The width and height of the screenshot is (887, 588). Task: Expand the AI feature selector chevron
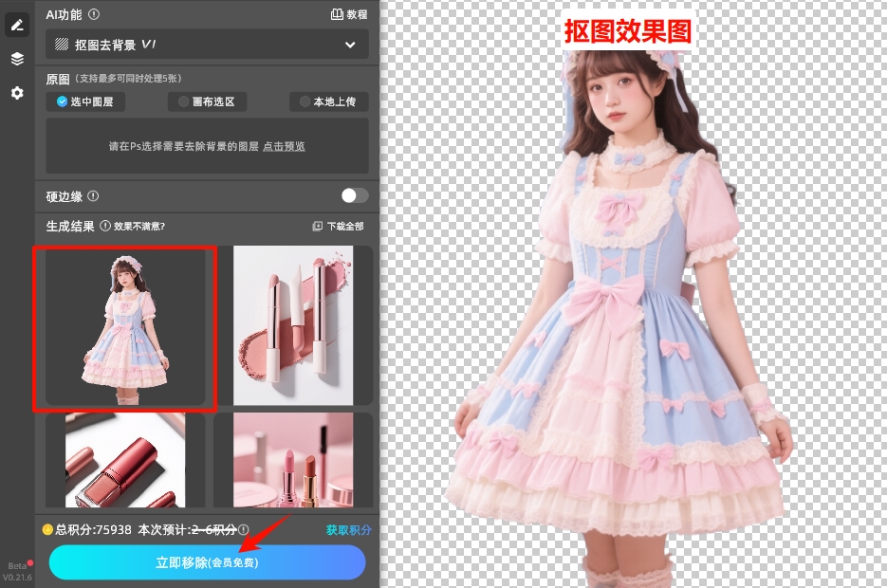click(x=349, y=44)
